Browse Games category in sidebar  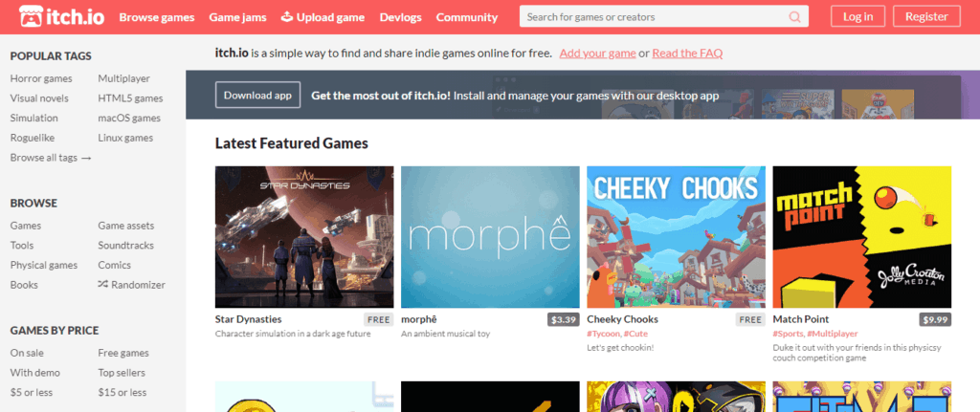[26, 226]
